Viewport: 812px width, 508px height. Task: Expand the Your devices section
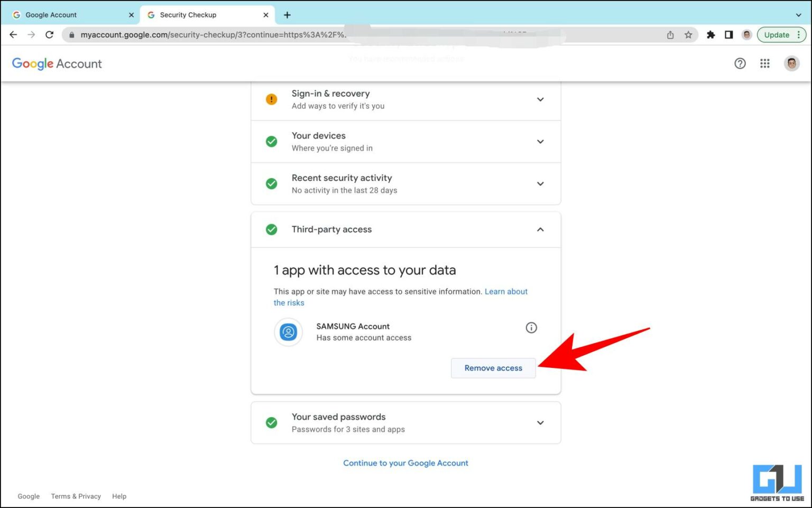[x=540, y=141]
